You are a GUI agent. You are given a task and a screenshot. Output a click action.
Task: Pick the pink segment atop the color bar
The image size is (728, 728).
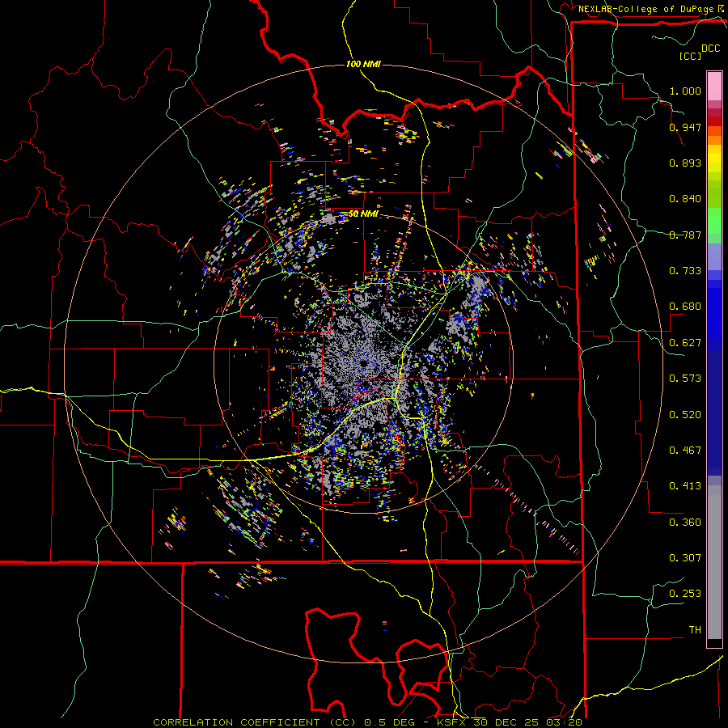(x=714, y=87)
